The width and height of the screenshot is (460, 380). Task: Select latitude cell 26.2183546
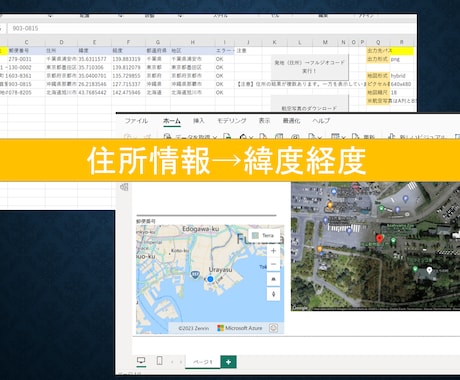pyautogui.click(x=94, y=84)
